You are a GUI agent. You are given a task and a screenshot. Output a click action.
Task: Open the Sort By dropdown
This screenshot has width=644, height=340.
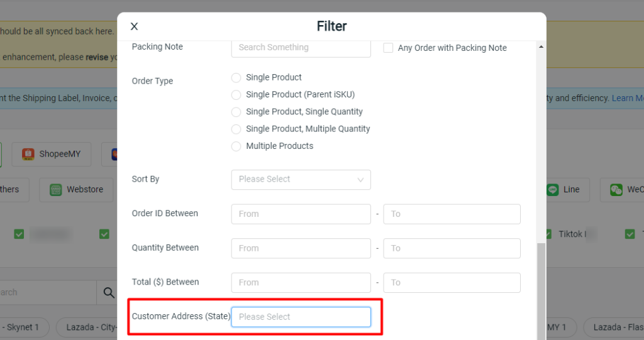pos(301,180)
